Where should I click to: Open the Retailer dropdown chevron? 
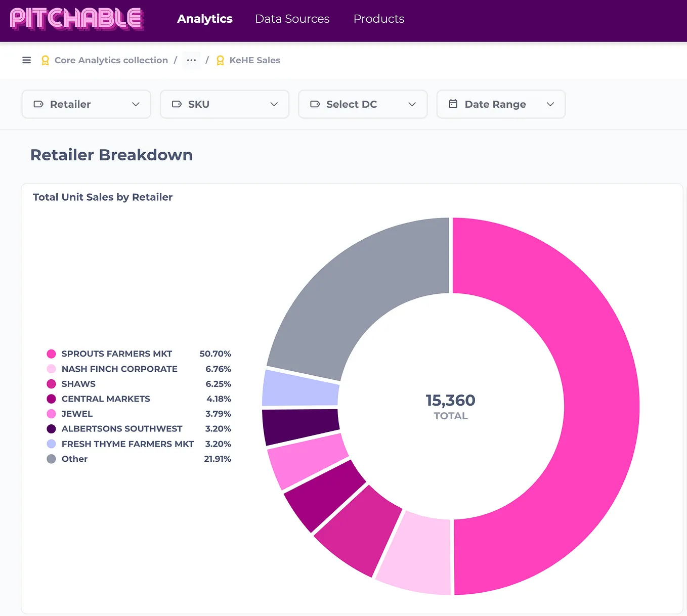[x=136, y=104]
